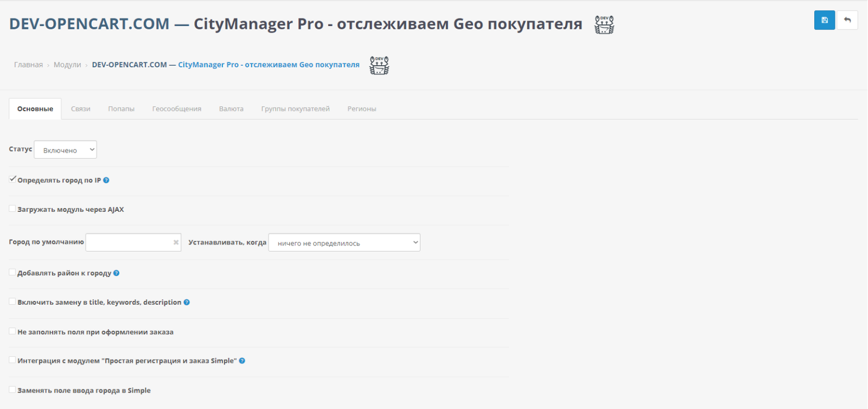868x409 pixels.
Task: Open the Статус dropdown showing 'Включено'
Action: (x=65, y=150)
